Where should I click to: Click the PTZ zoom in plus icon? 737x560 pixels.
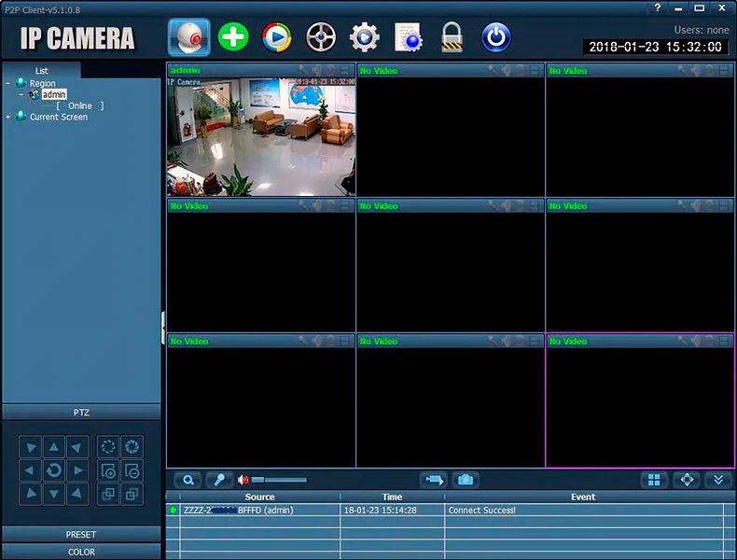click(x=108, y=470)
